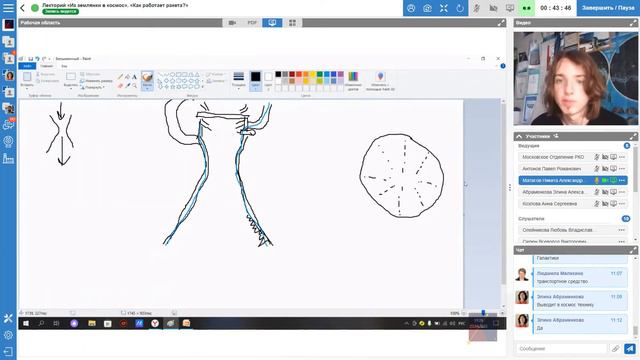Screen dimensions: 640x360
Task: Toggle camera for Московское Отделение РКО
Action: [x=605, y=157]
